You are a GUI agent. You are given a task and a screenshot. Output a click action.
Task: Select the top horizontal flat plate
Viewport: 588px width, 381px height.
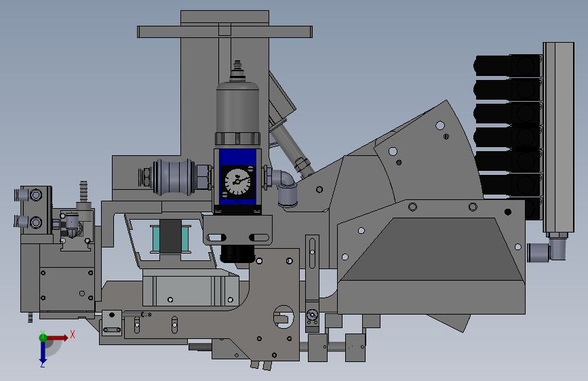tap(224, 32)
